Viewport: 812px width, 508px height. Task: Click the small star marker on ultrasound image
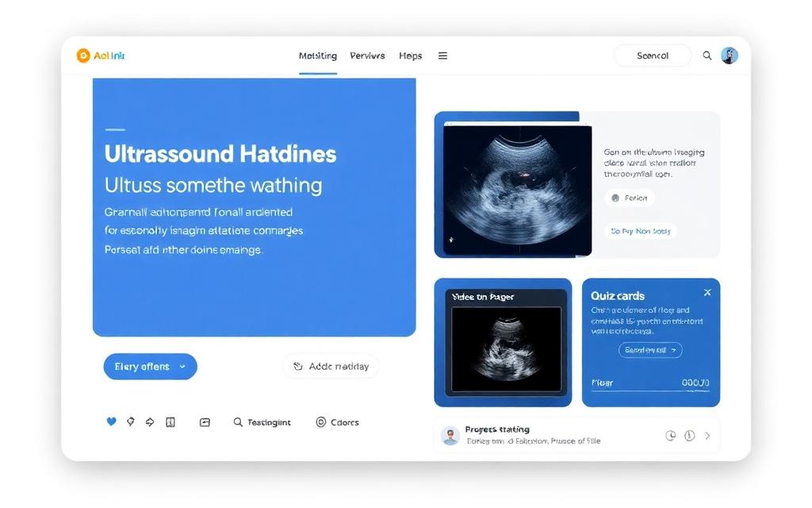(451, 240)
